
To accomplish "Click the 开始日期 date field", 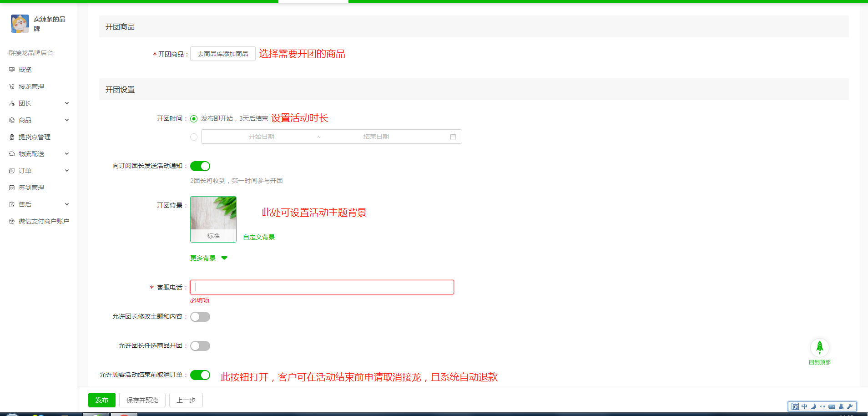I will tap(262, 137).
